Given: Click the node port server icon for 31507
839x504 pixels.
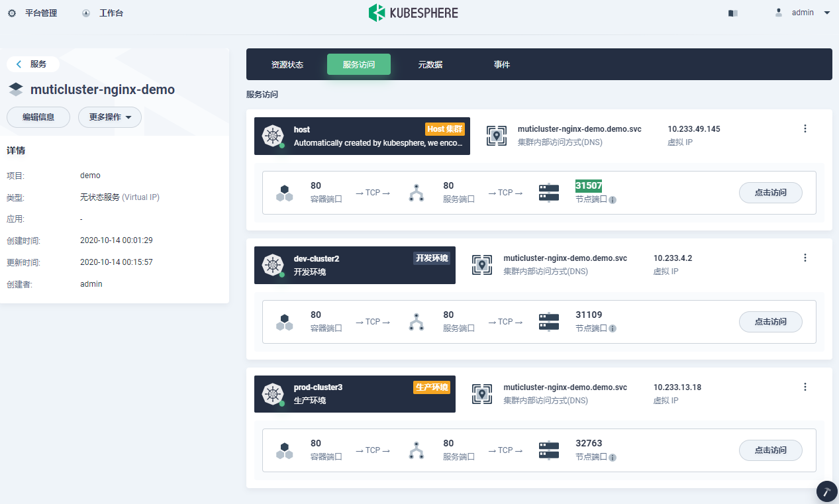Looking at the screenshot, I should [x=549, y=193].
